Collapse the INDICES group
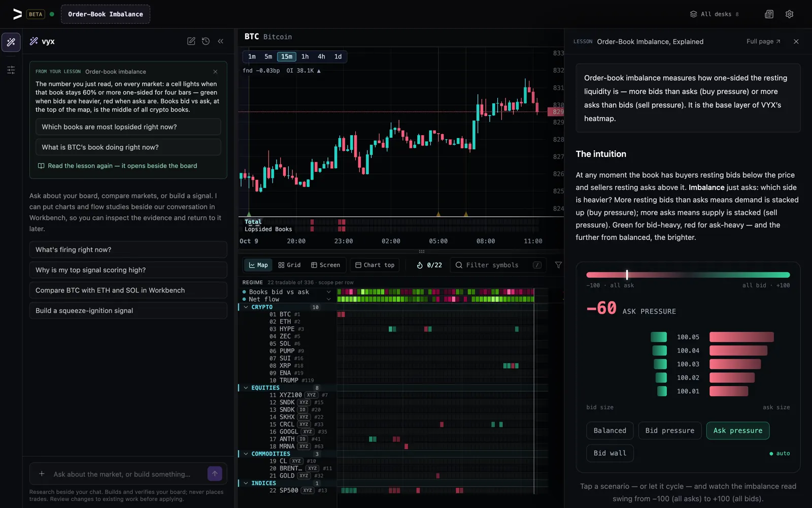Screen dimensions: 812x508 [246, 484]
